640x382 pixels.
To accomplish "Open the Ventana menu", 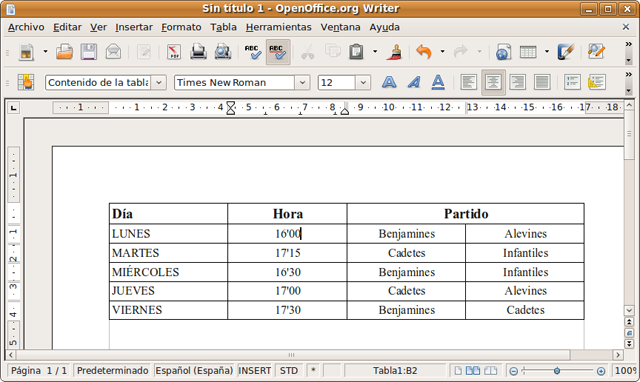I will click(x=340, y=27).
